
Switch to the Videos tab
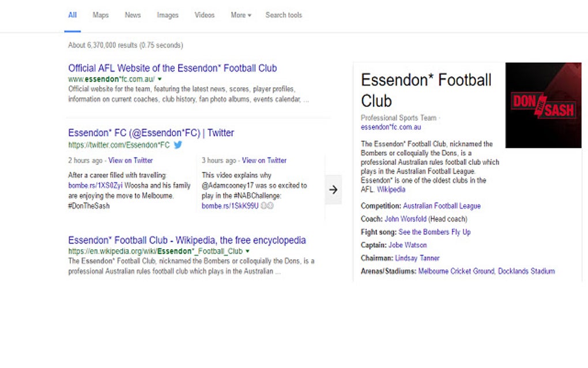tap(205, 15)
